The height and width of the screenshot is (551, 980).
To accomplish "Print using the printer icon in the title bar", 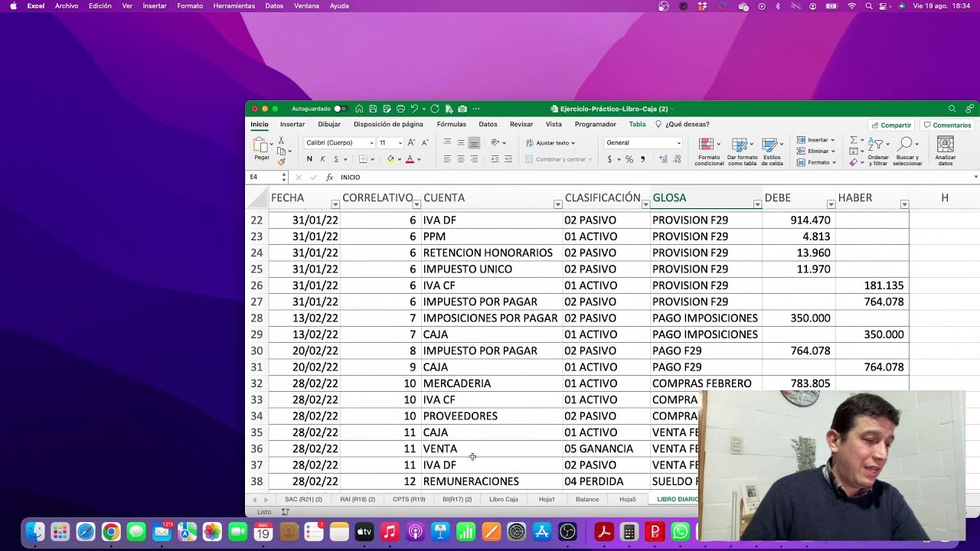I will pos(400,109).
